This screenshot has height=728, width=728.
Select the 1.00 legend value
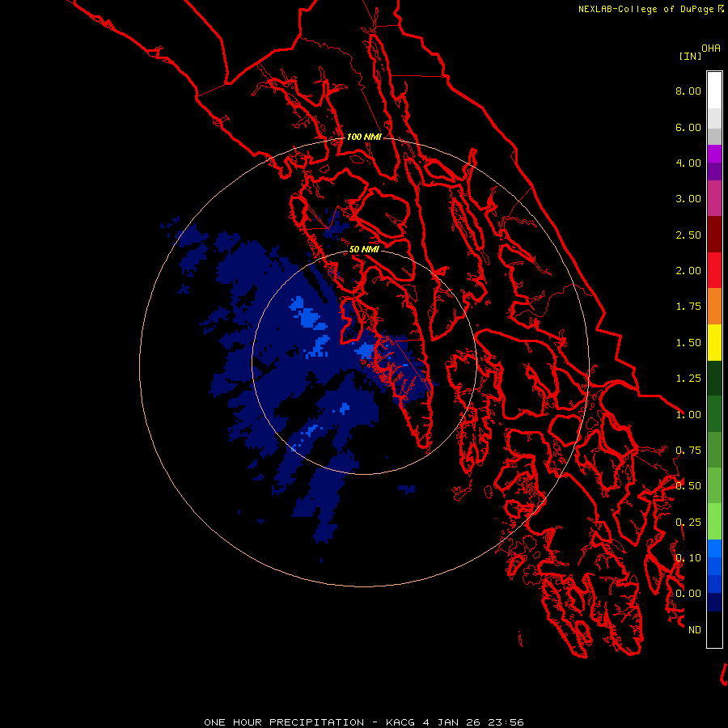[x=688, y=415]
